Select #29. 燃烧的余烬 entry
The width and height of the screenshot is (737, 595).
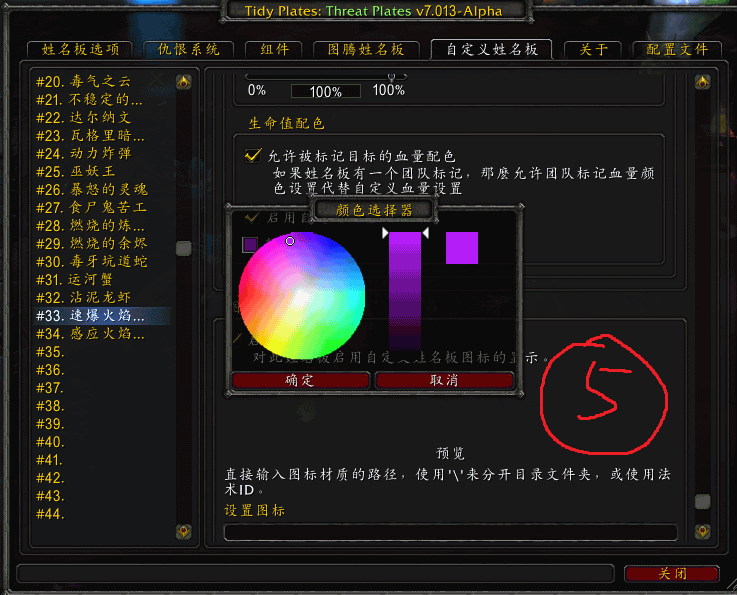(101, 244)
